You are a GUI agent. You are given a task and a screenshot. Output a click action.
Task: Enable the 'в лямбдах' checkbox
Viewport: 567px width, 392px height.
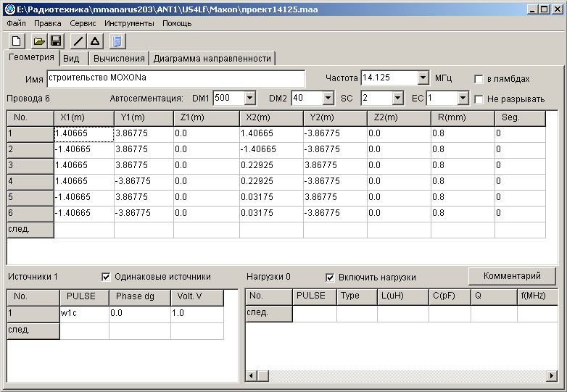pyautogui.click(x=479, y=79)
